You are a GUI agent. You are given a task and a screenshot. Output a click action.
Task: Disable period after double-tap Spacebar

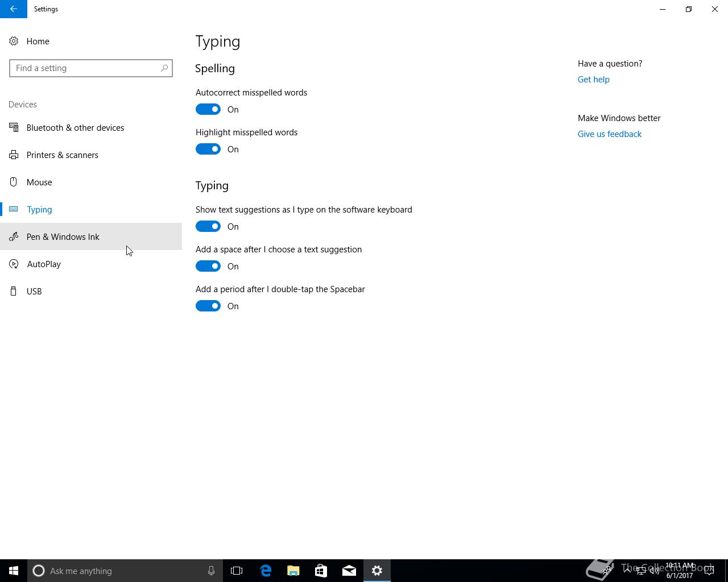[208, 306]
